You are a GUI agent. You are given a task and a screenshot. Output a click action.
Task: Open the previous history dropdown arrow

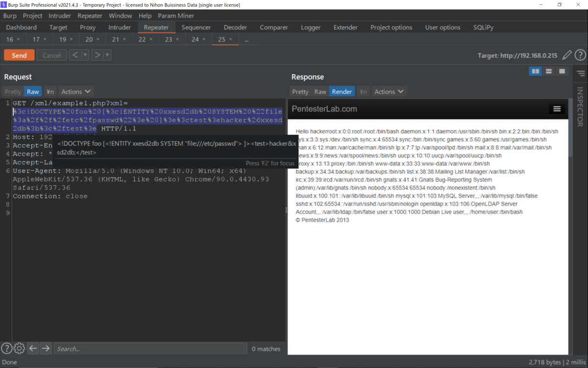[x=85, y=55]
